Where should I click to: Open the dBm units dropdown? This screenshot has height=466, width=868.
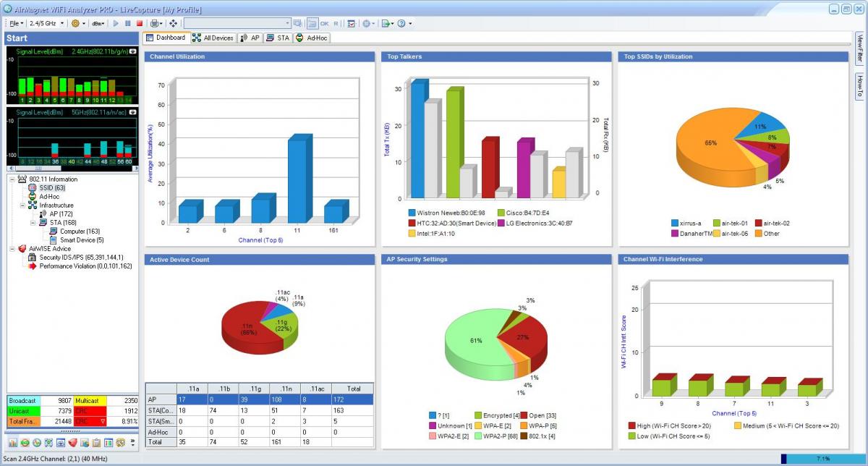[98, 23]
